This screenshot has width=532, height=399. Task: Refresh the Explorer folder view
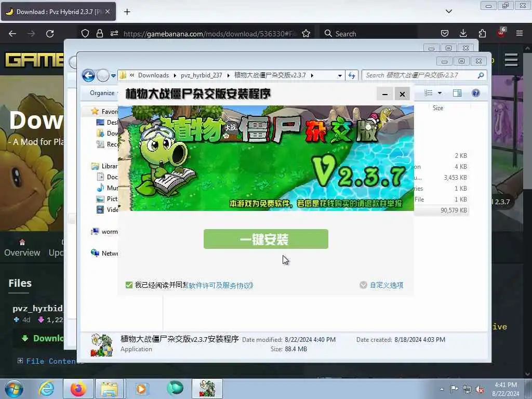coord(352,76)
